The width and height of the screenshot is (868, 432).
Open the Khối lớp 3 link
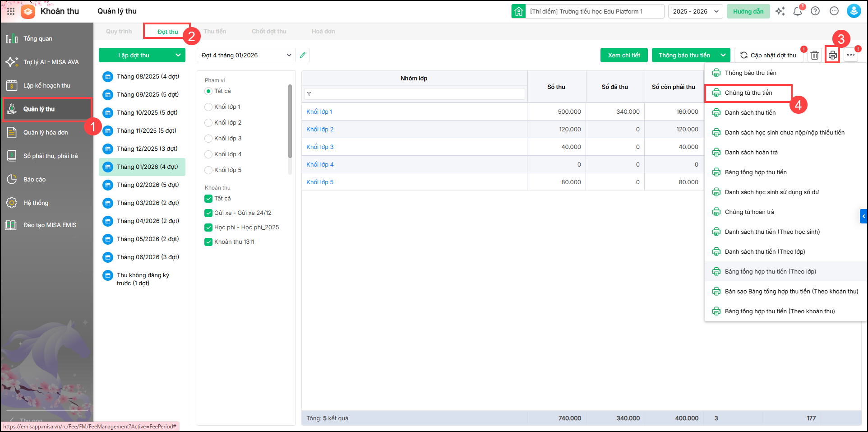(x=320, y=147)
